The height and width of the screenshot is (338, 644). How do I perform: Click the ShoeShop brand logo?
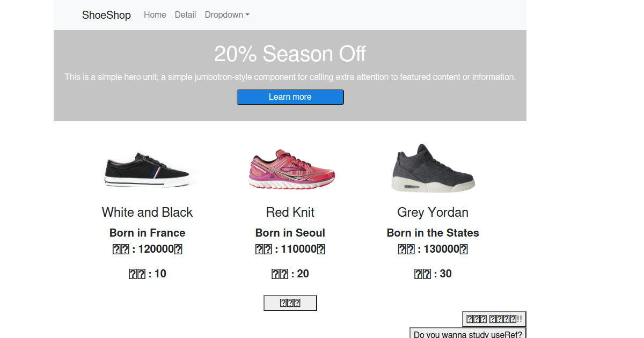point(106,15)
